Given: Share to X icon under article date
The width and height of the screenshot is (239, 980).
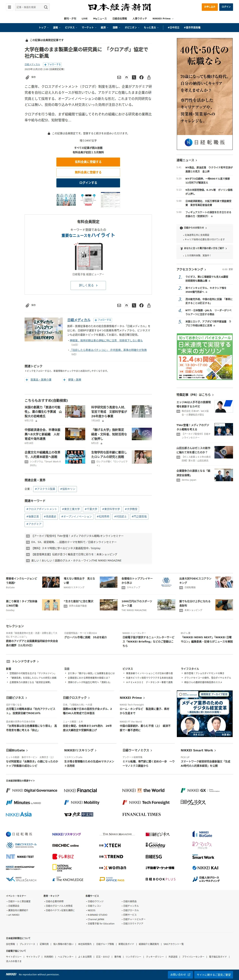Looking at the screenshot, I should (x=134, y=77).
